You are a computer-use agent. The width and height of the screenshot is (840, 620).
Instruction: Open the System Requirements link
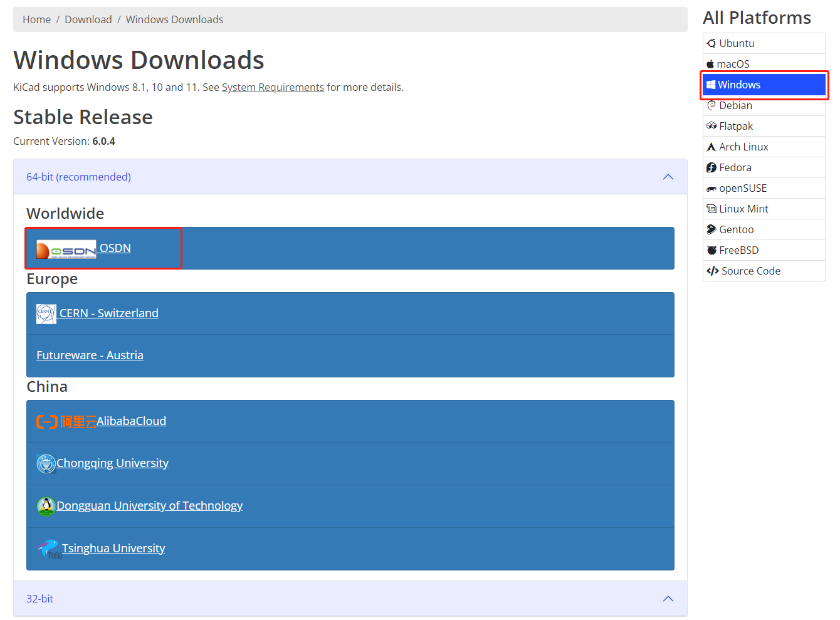click(273, 87)
